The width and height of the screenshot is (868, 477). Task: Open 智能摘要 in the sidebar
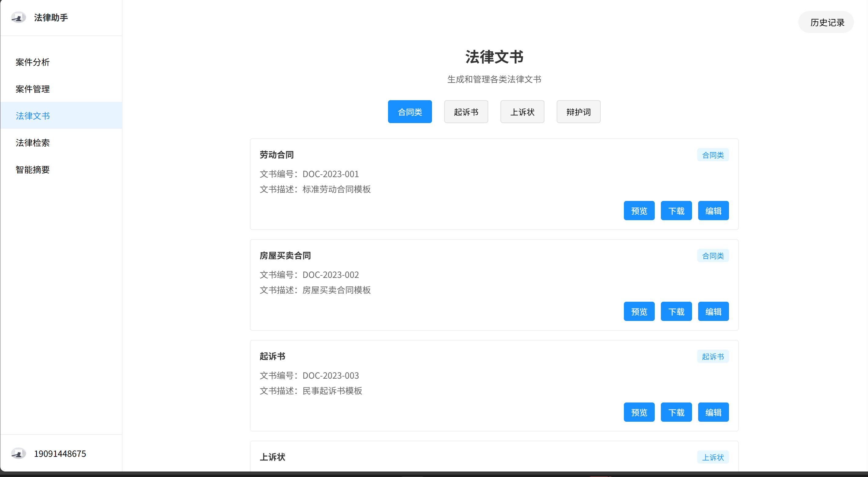tap(33, 169)
